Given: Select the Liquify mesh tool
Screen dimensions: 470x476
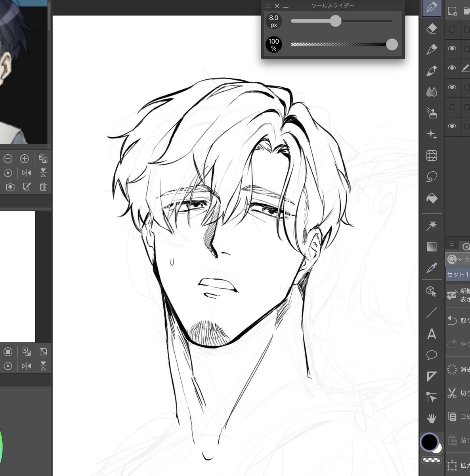Looking at the screenshot, I should (432, 155).
